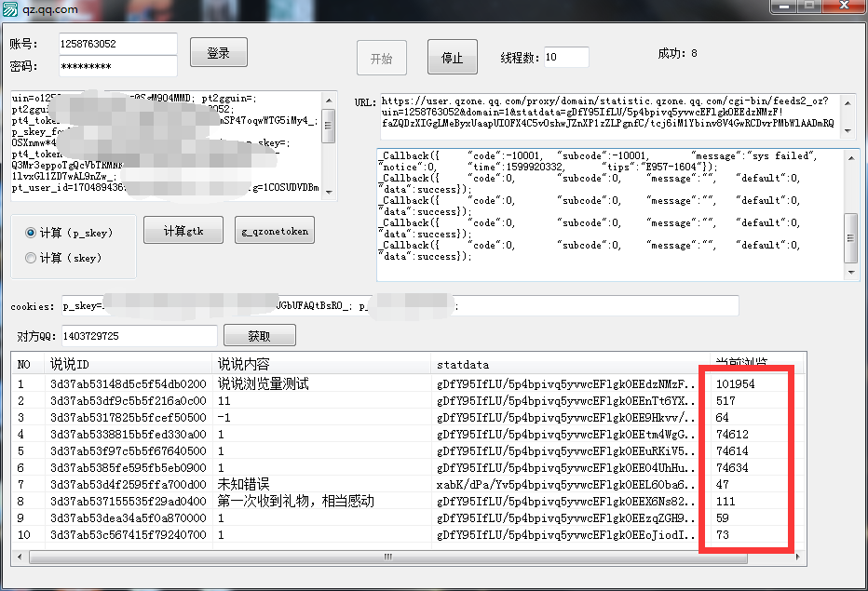
Task: Click the 获取 fetch button
Action: coord(260,335)
